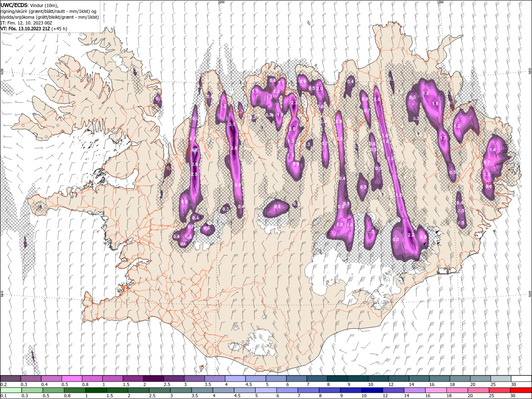Click the 2.2 snowfall value on the map
Viewport: 532px width, 399px height.
pos(411,235)
